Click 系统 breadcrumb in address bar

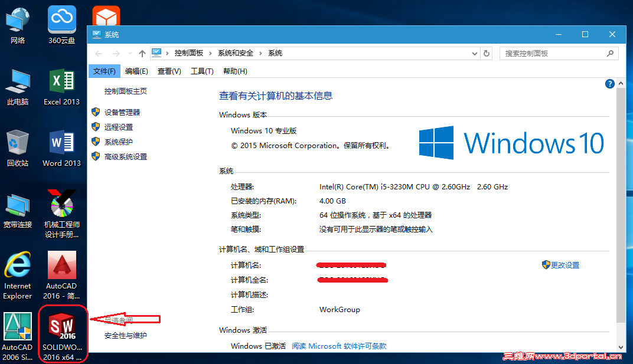coord(275,53)
